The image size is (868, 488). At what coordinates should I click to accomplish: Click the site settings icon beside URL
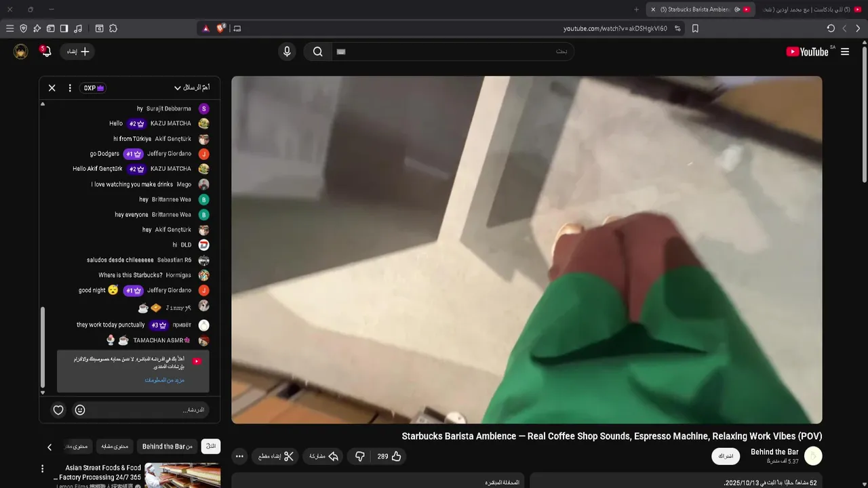click(677, 28)
